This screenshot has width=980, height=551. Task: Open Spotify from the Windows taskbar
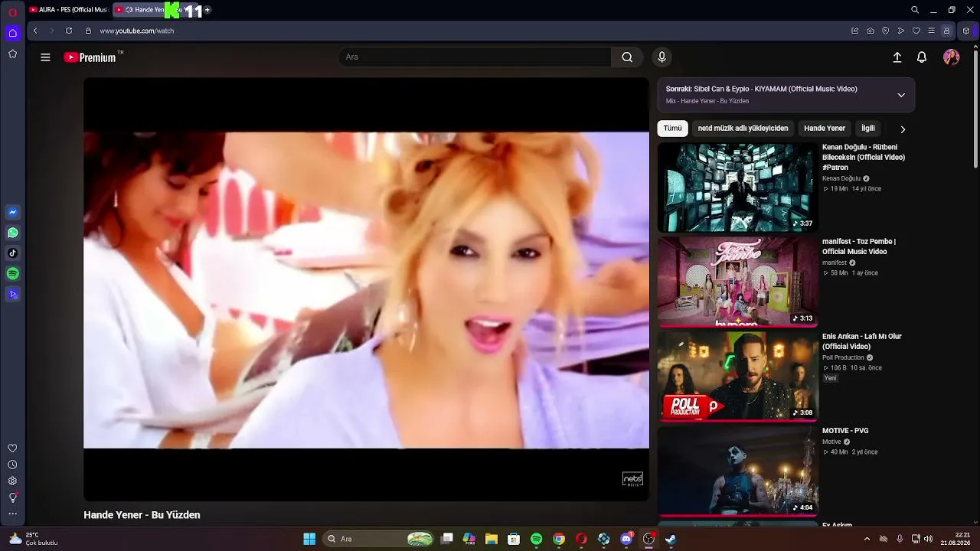[x=536, y=539]
